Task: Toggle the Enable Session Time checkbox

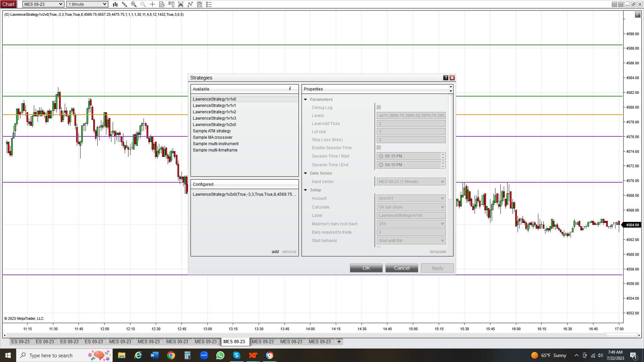Action: point(379,148)
